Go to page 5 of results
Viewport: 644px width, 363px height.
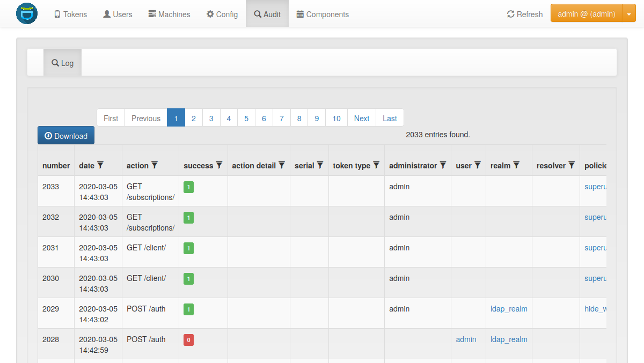coord(246,118)
